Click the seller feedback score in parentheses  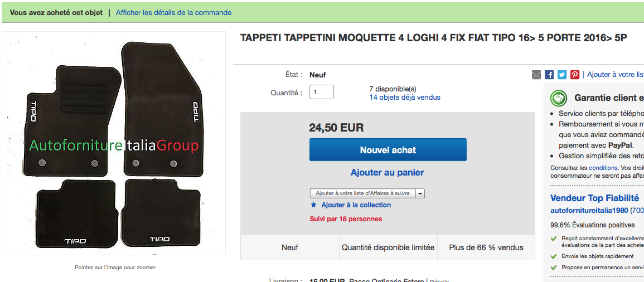coord(637,211)
